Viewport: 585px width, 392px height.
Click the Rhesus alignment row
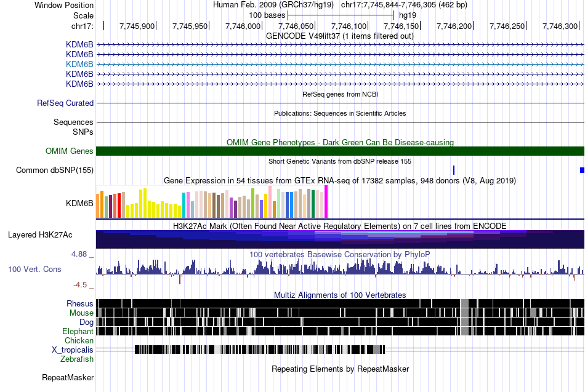341,303
